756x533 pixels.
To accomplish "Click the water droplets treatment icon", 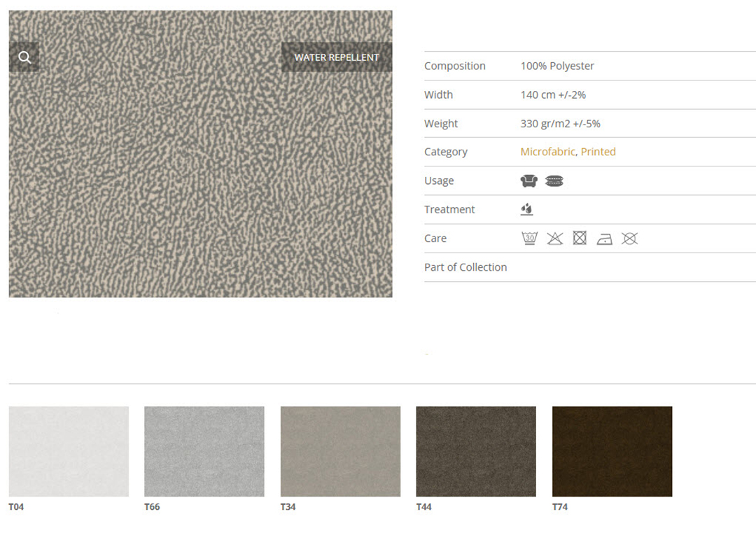I will [x=527, y=210].
